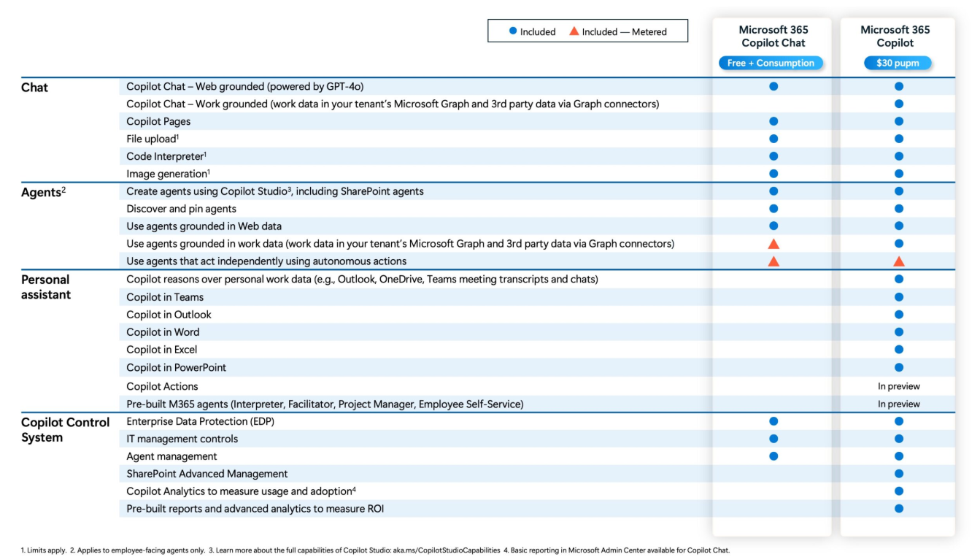The height and width of the screenshot is (557, 980).
Task: Click Copilot Chat dot for Agent management
Action: tap(773, 456)
